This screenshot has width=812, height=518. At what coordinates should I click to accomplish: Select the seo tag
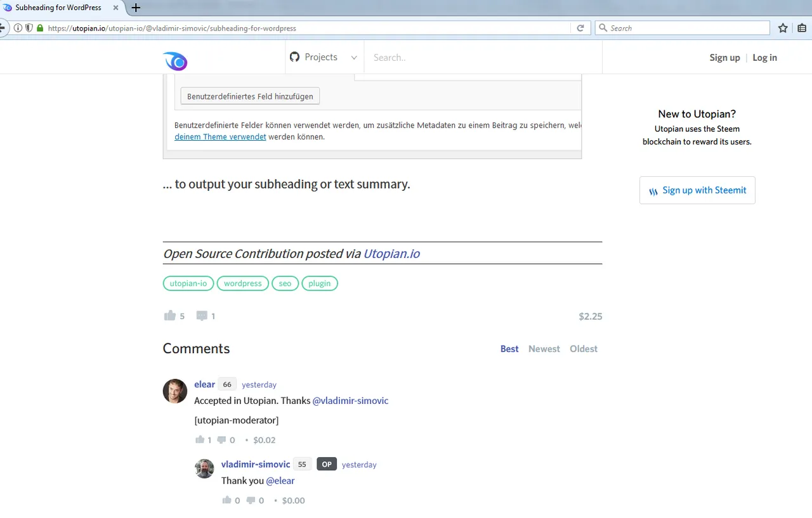(x=285, y=283)
